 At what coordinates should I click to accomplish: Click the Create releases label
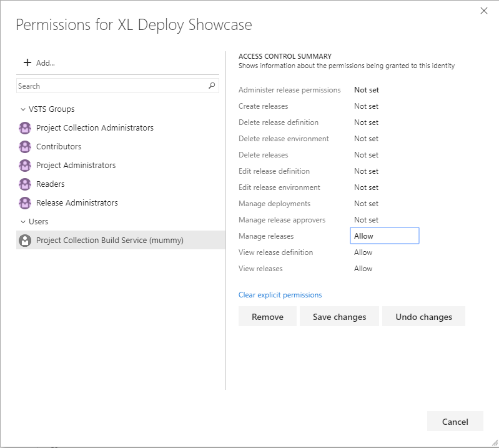263,106
